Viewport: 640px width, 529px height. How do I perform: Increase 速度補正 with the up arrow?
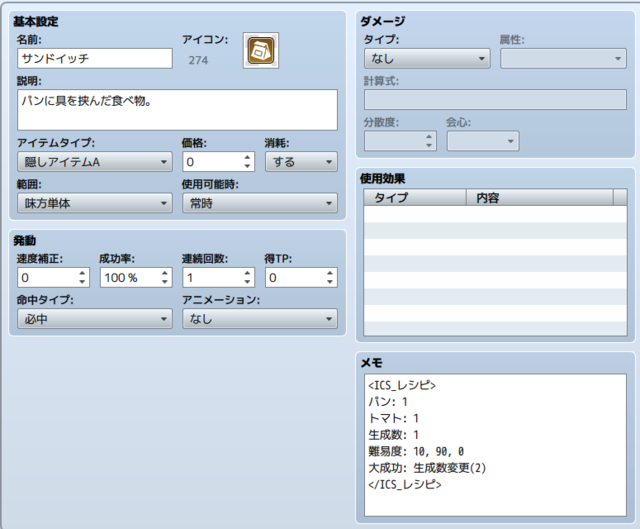(x=82, y=273)
